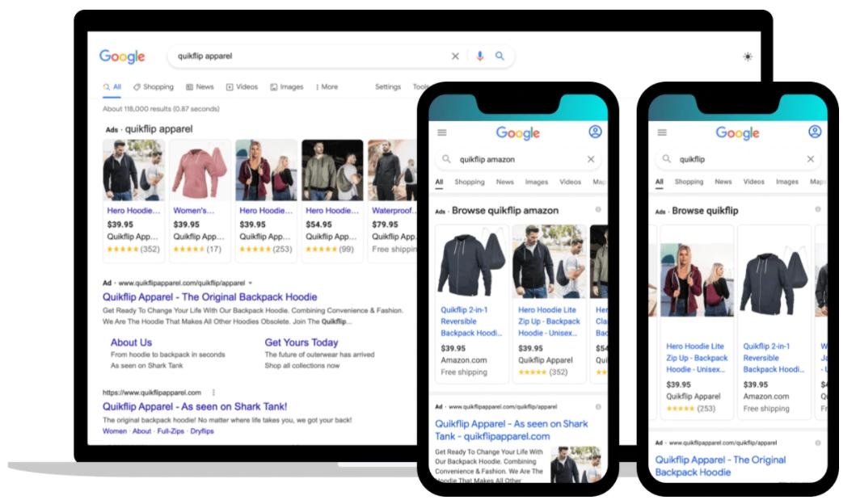Click the ad info icon beside the right phone URL
Image resolution: width=856 pixels, height=504 pixels.
click(x=817, y=443)
